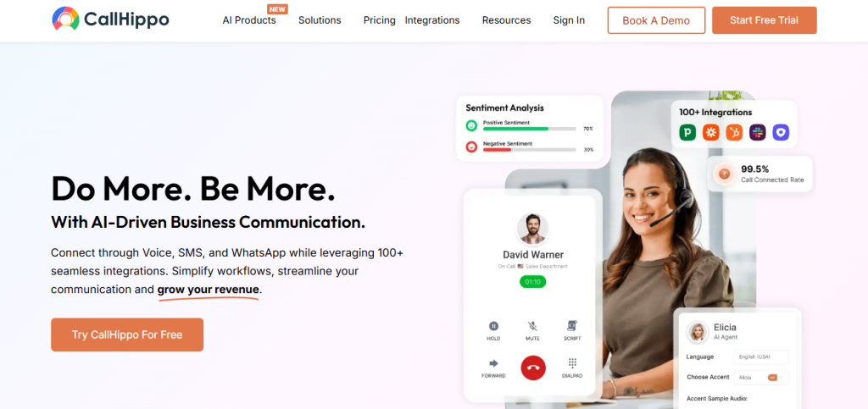Open the Script icon in call panel
Screen dimensions: 868x409
pyautogui.click(x=572, y=326)
